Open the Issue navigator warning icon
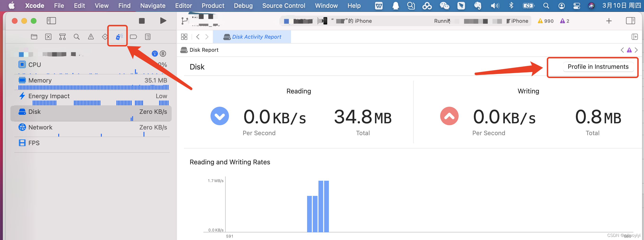644x240 pixels. (91, 37)
